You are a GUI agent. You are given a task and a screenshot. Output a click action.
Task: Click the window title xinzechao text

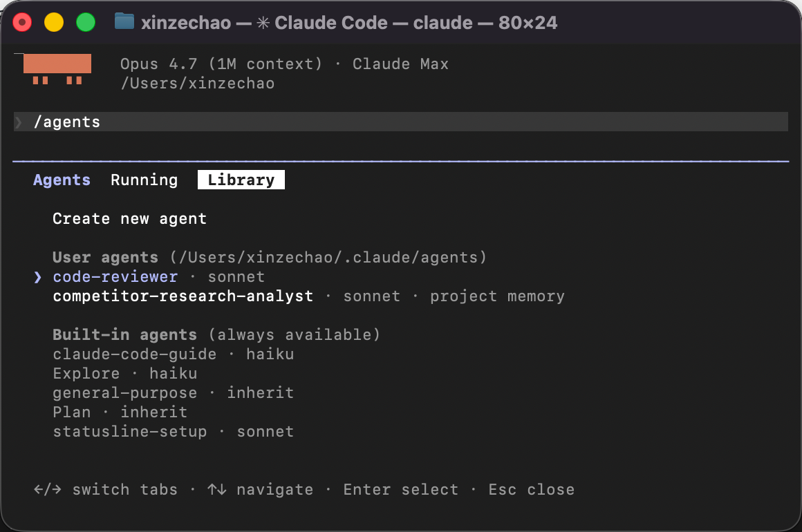[x=186, y=23]
